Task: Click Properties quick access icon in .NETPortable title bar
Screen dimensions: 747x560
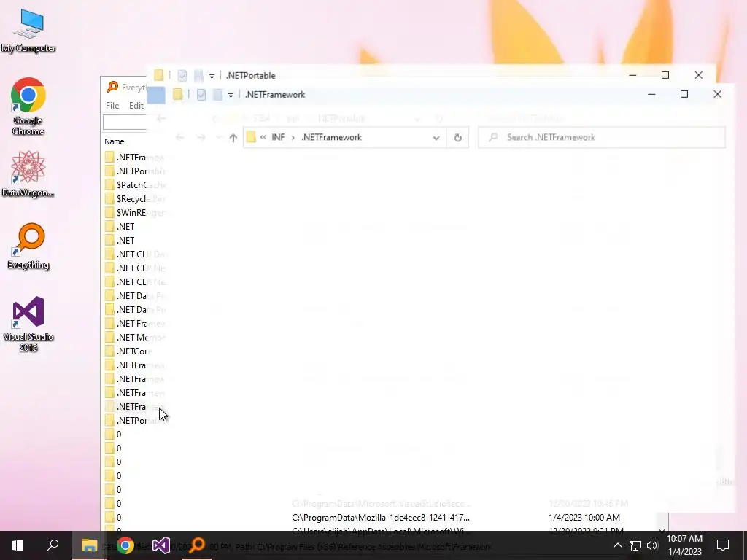Action: (182, 75)
